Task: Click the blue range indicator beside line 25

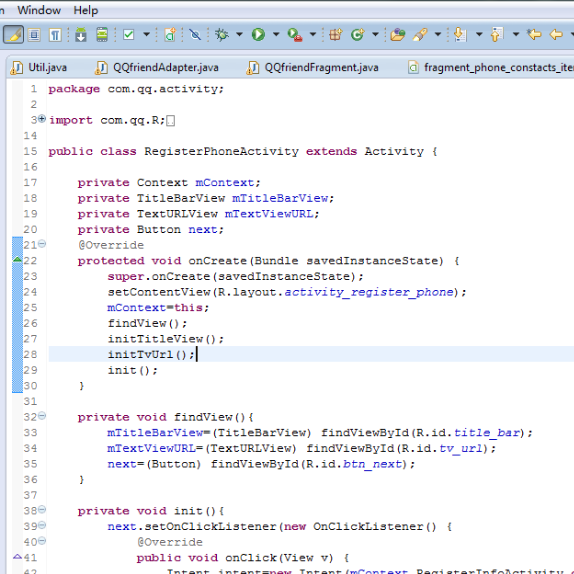Action: (x=17, y=308)
